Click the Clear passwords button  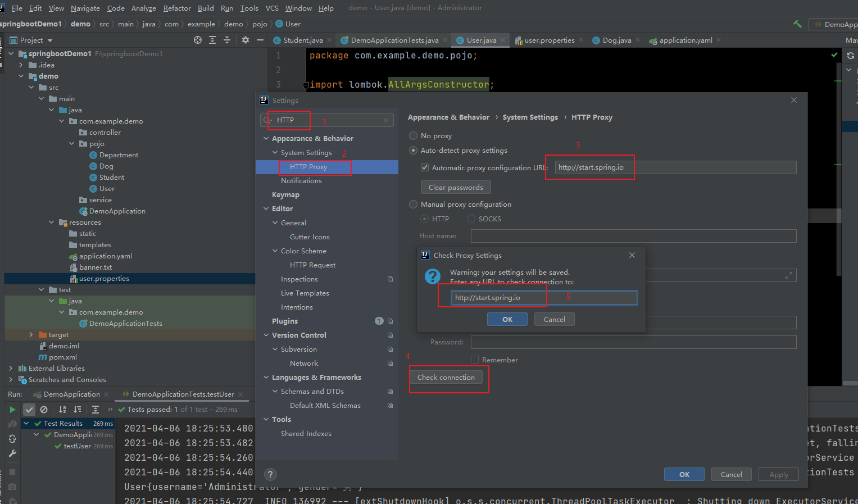456,187
